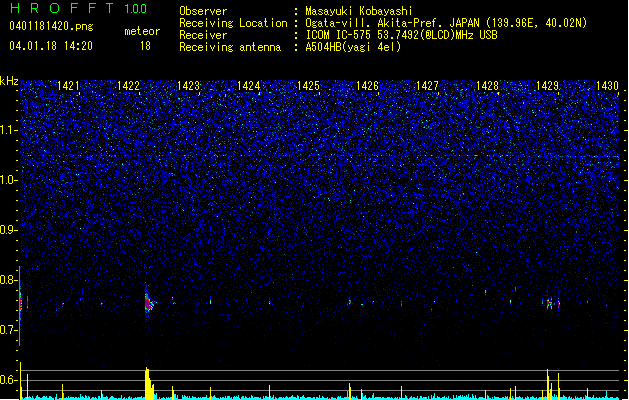629x400 pixels.
Task: Click the 1427 time marker
Action: [427, 86]
